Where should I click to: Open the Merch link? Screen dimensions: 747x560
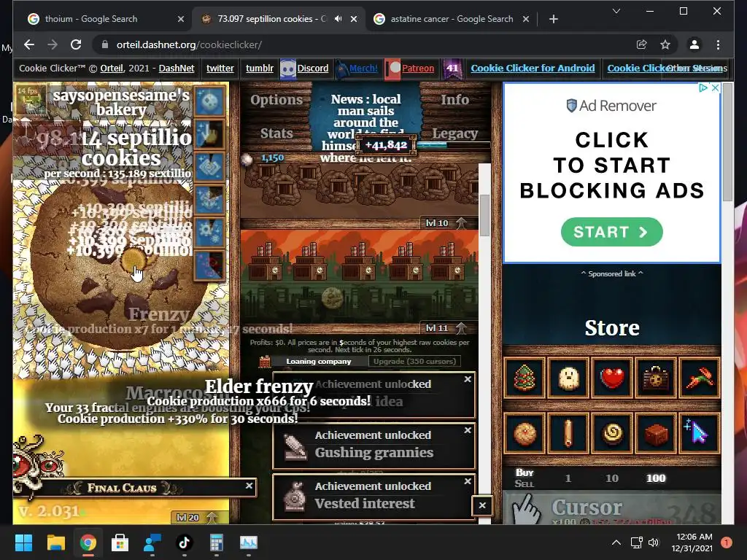click(363, 68)
